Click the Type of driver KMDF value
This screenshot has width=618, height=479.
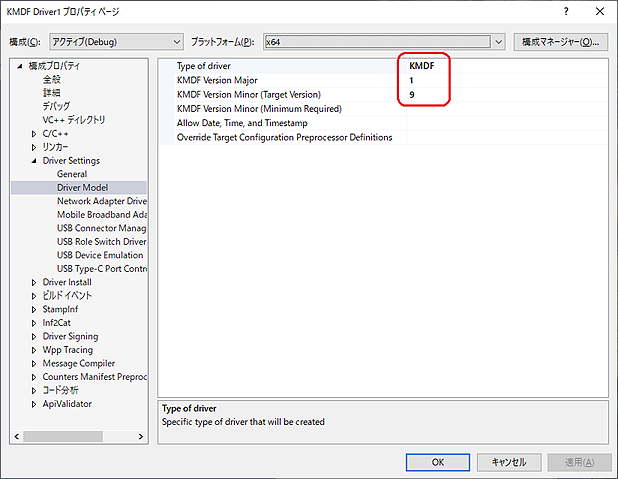(x=421, y=66)
